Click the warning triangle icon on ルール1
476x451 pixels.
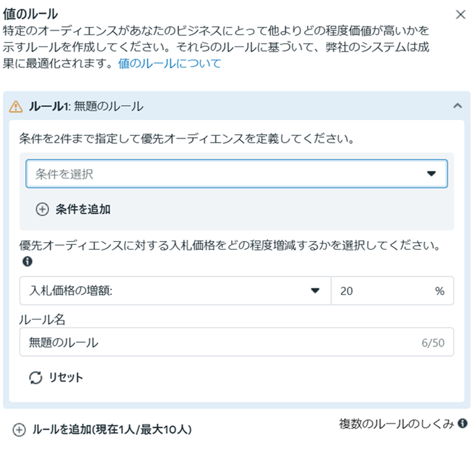click(x=15, y=106)
